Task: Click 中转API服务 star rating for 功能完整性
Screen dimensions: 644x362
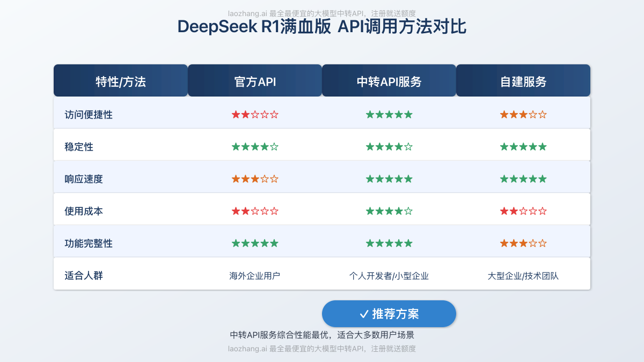Action: tap(389, 243)
